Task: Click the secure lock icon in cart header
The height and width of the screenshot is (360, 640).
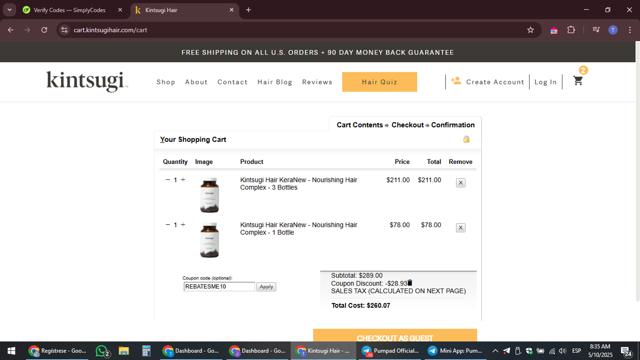Action: [x=466, y=140]
